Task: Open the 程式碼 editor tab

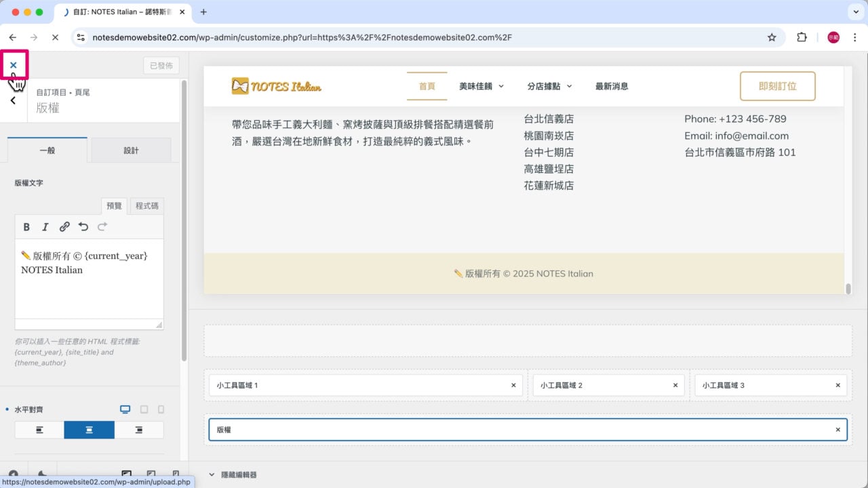Action: tap(146, 205)
